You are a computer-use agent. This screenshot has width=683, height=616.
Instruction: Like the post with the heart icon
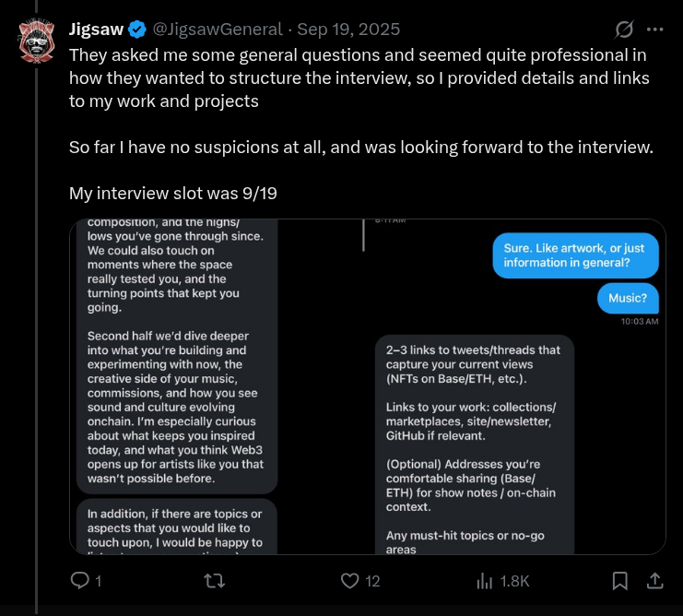click(x=349, y=581)
